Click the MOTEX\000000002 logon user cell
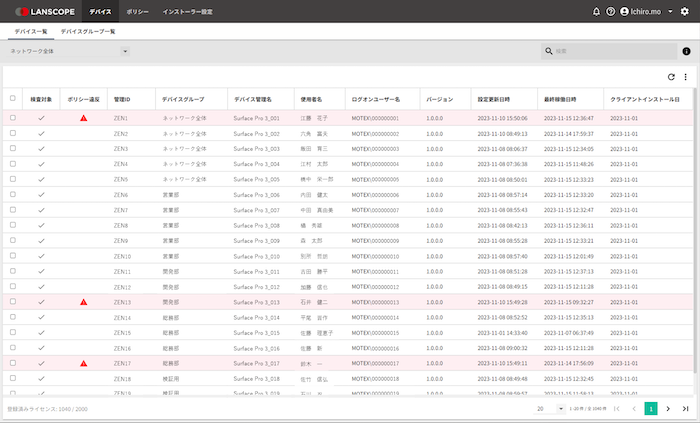700x423 pixels. (x=375, y=134)
